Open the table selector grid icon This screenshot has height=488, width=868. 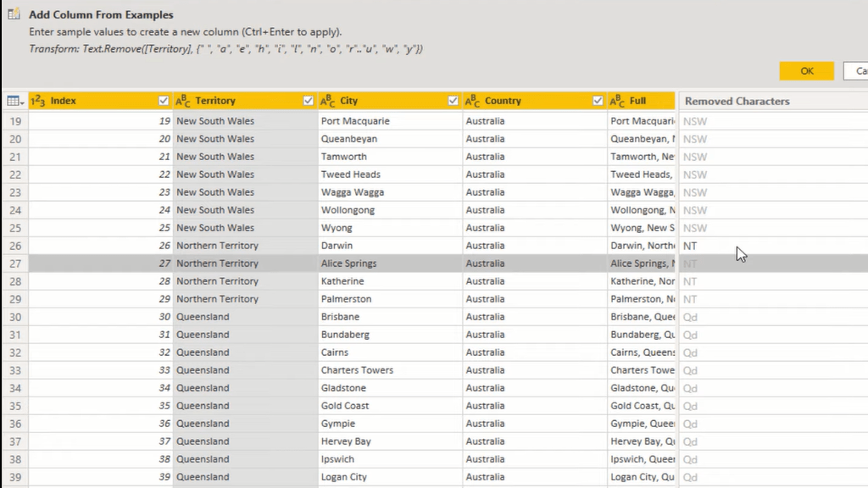click(x=15, y=101)
